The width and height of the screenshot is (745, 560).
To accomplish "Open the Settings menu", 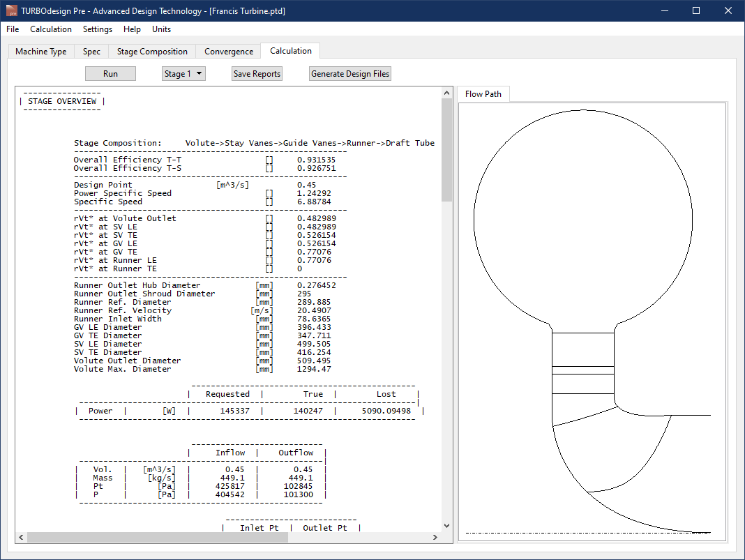I will pos(97,29).
